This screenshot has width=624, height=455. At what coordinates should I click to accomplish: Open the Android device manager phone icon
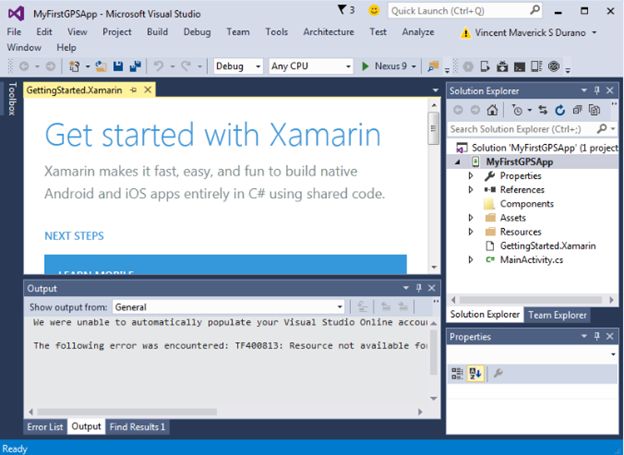coord(484,66)
